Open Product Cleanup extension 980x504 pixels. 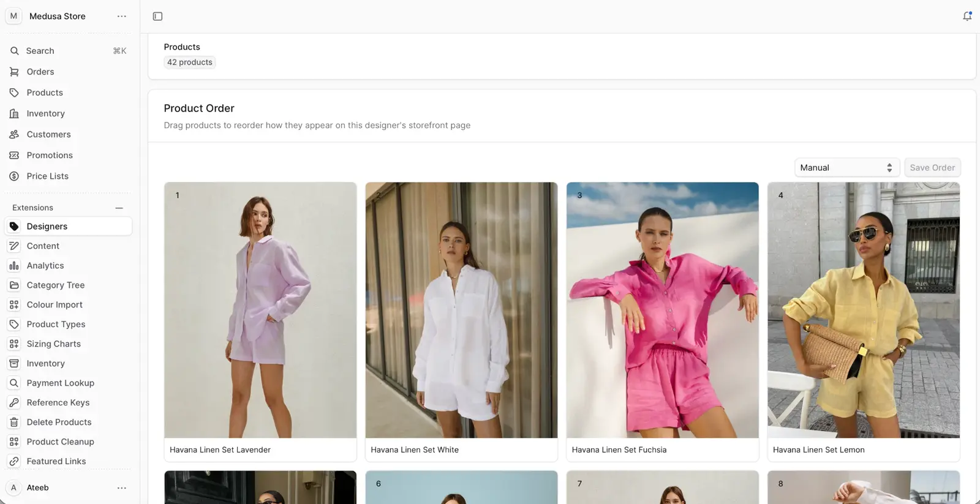[68, 442]
